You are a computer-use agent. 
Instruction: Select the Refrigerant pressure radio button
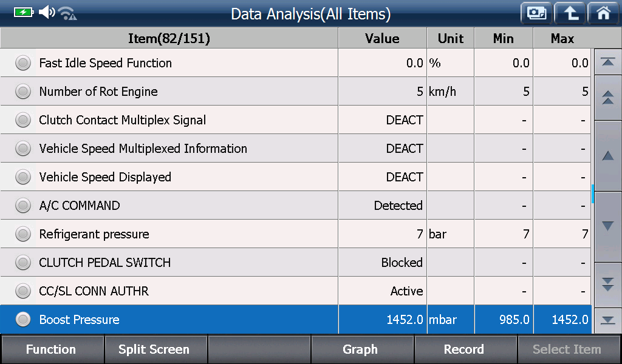tap(23, 234)
